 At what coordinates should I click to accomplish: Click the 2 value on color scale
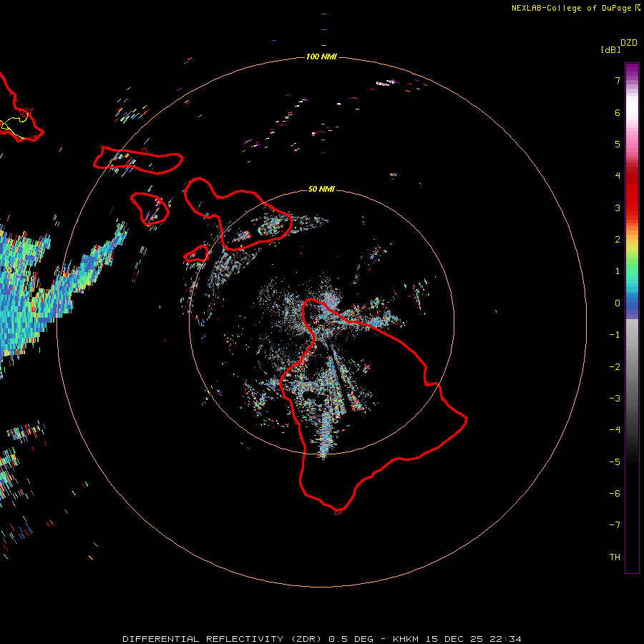pyautogui.click(x=618, y=240)
